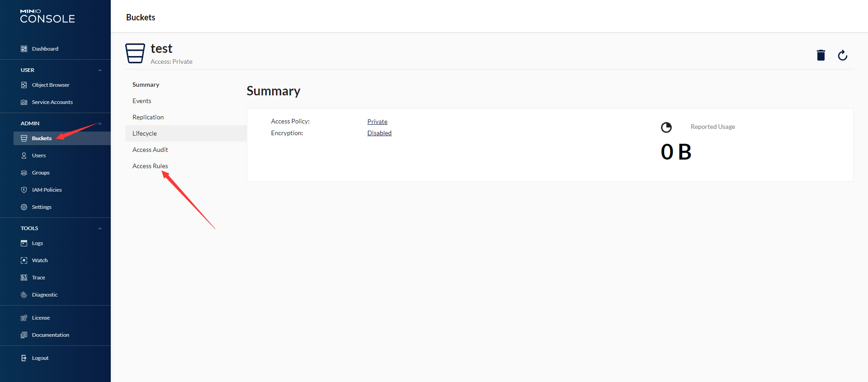Open Documentation menu label

point(51,335)
